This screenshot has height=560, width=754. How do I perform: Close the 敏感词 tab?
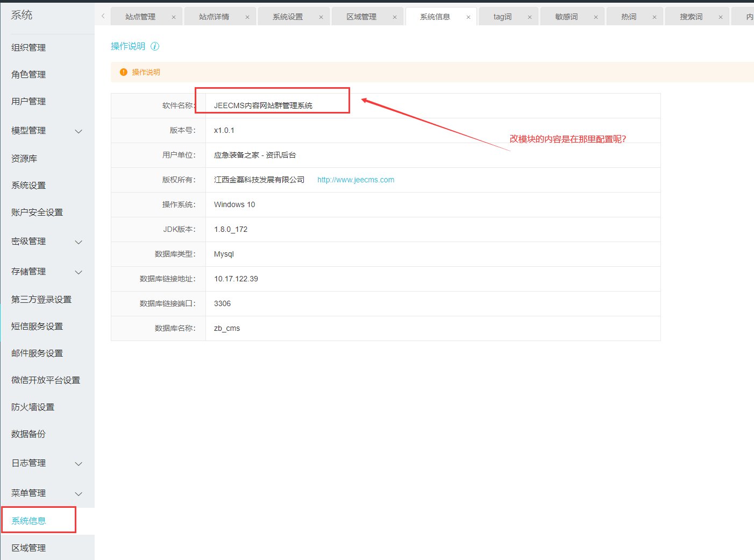click(x=596, y=17)
